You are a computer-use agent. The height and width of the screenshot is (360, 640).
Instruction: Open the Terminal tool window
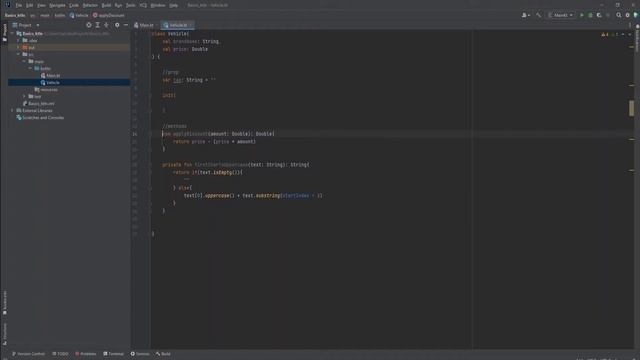click(x=113, y=354)
